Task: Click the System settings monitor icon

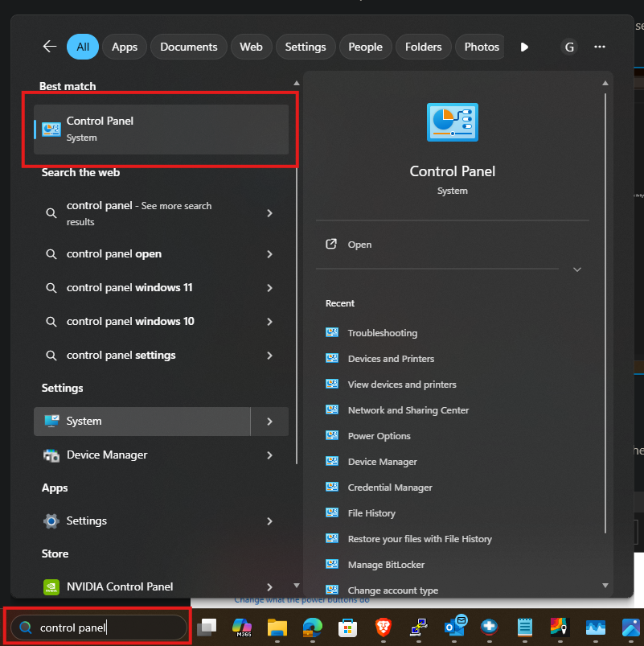Action: pyautogui.click(x=51, y=421)
